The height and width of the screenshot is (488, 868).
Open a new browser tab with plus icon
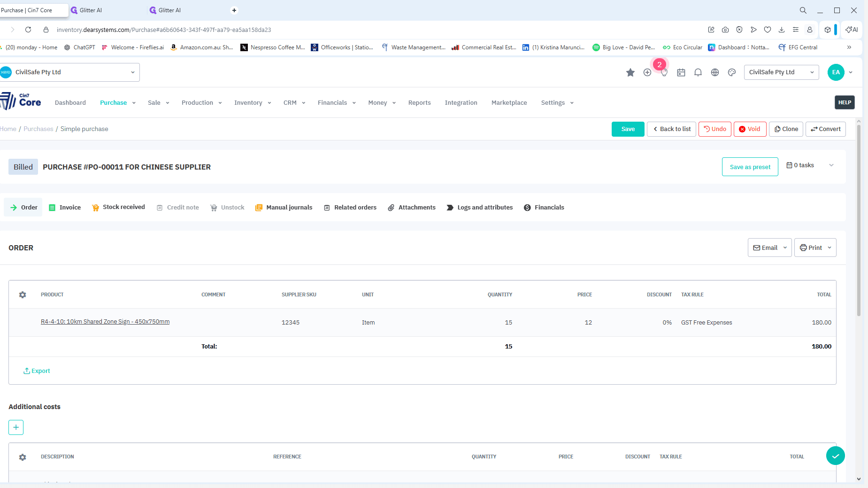coord(234,10)
